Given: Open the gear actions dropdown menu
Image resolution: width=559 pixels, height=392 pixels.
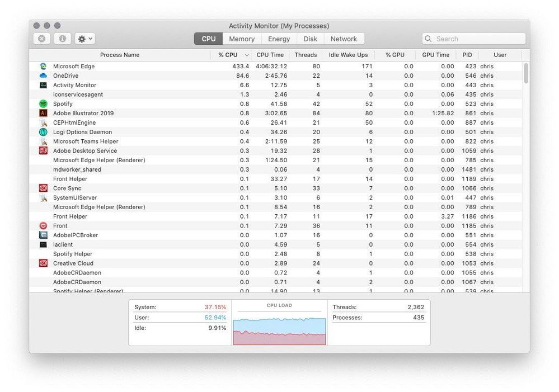Looking at the screenshot, I should pyautogui.click(x=85, y=39).
